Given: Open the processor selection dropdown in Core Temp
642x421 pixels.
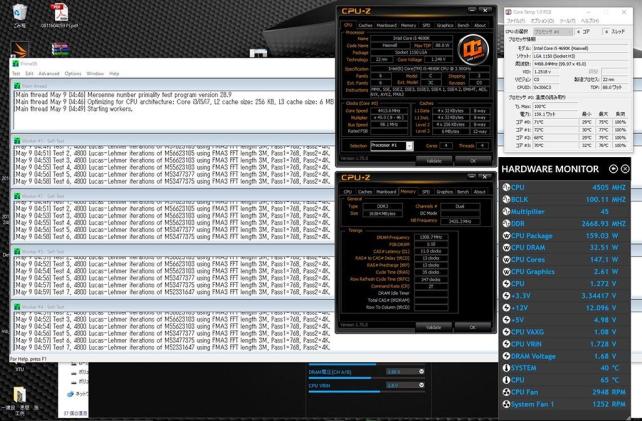Looking at the screenshot, I should [x=553, y=32].
